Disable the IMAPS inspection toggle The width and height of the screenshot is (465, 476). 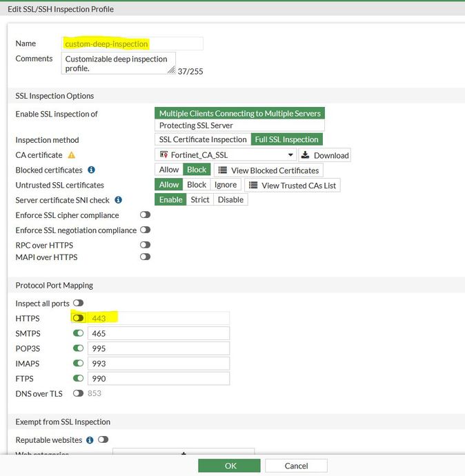click(x=78, y=363)
